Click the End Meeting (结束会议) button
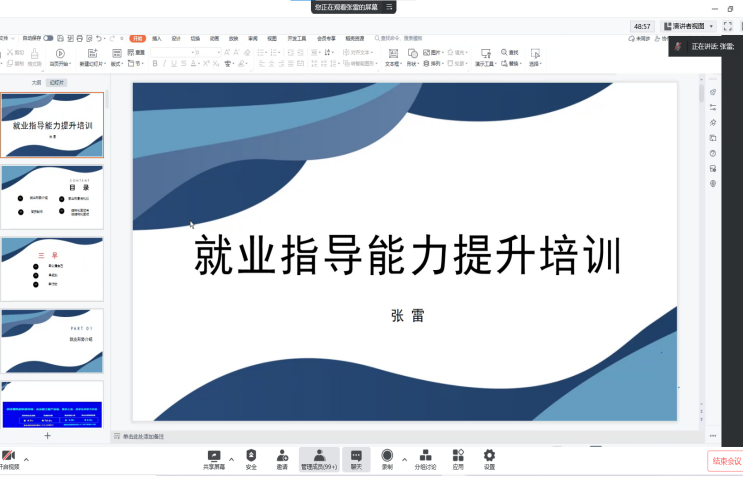Viewport: 743px width, 479px height. click(725, 461)
